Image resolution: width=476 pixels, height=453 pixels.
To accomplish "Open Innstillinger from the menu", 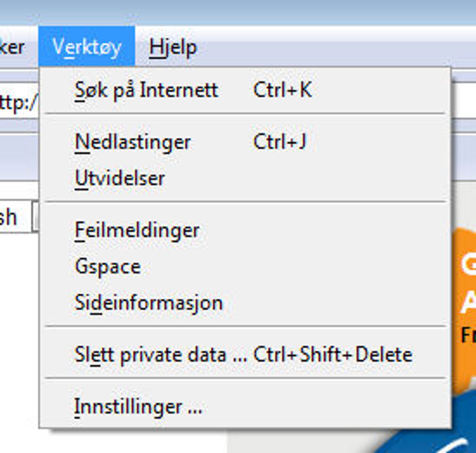I will point(245,407).
